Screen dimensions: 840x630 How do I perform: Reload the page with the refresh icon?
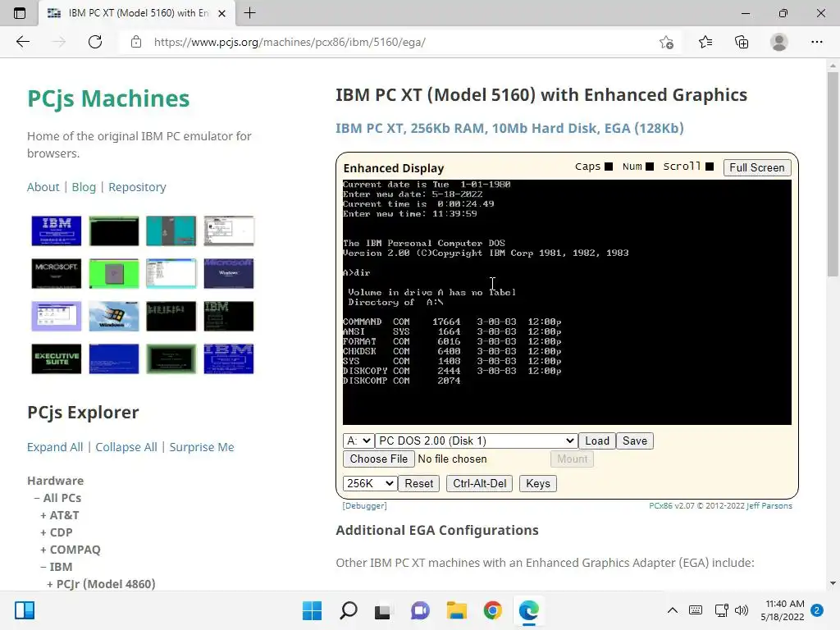(95, 42)
